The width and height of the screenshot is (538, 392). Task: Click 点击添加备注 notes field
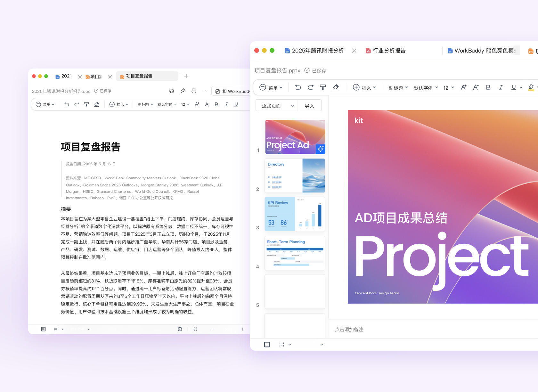click(349, 330)
